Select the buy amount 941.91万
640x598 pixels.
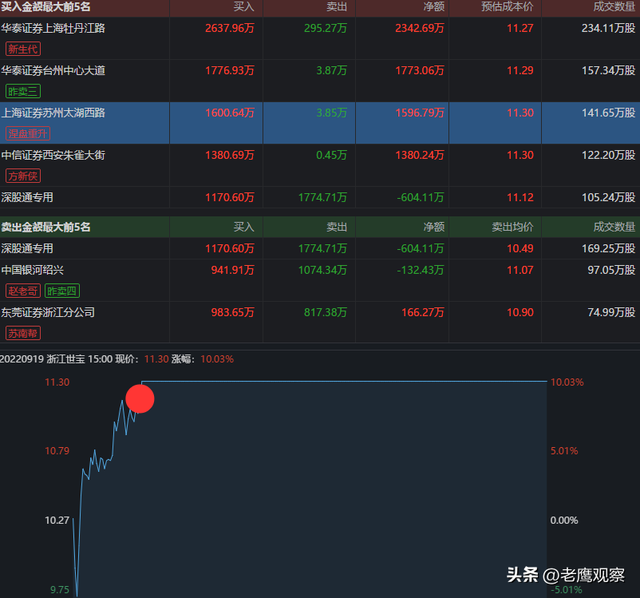pyautogui.click(x=232, y=270)
